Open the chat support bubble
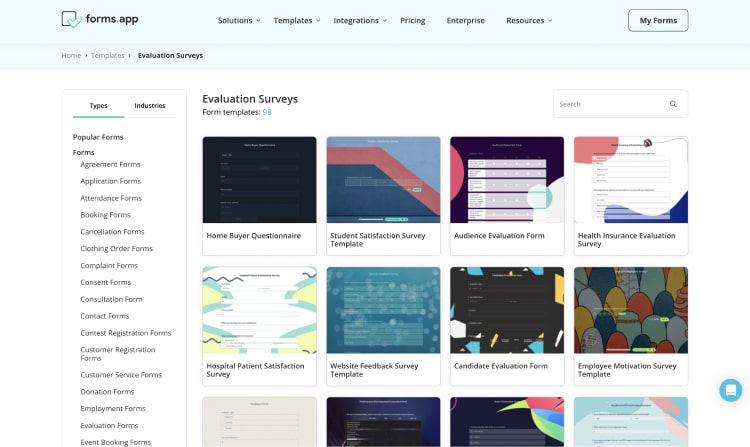750x447 pixels. coord(731,390)
